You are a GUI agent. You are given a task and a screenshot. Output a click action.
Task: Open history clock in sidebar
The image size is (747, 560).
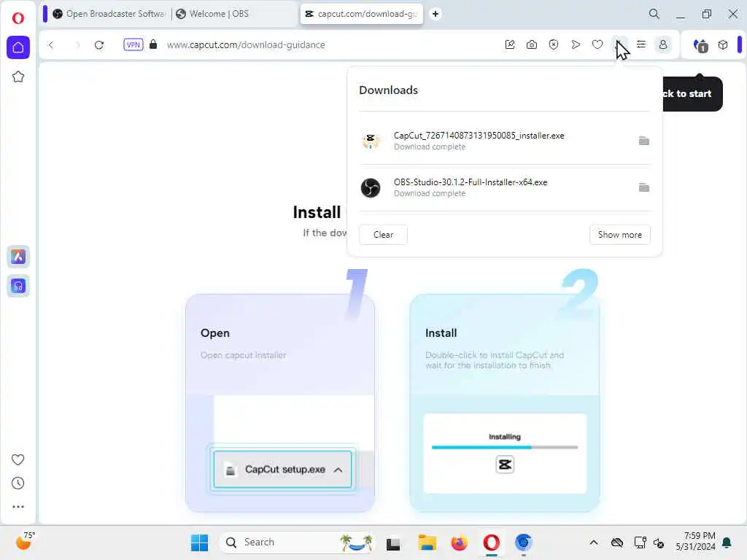click(x=18, y=483)
